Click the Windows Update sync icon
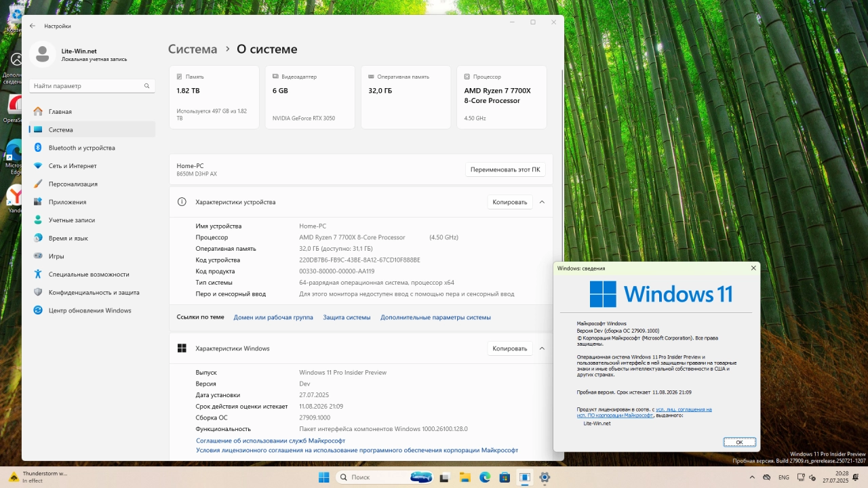Image resolution: width=868 pixels, height=488 pixels. pos(38,310)
